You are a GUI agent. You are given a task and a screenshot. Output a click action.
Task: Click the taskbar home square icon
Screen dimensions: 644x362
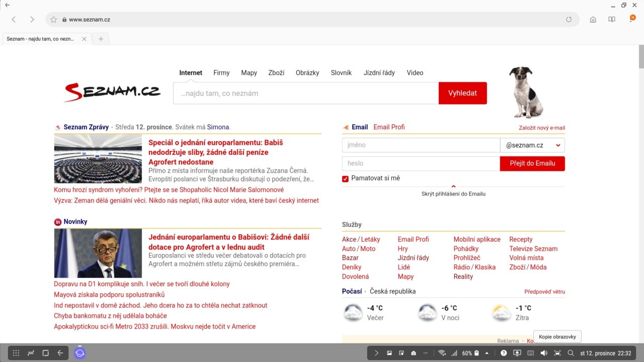[x=45, y=353]
